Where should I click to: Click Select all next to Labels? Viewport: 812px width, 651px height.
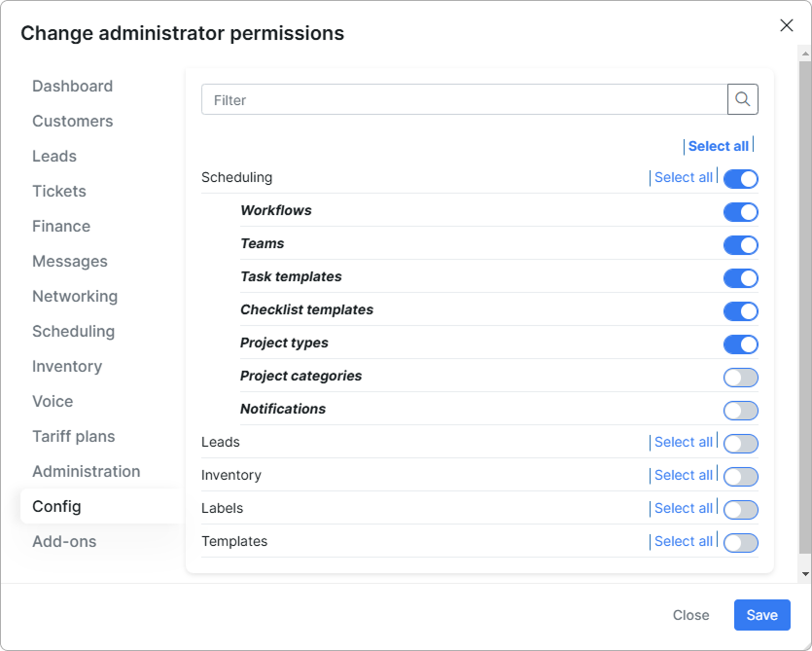pyautogui.click(x=684, y=508)
